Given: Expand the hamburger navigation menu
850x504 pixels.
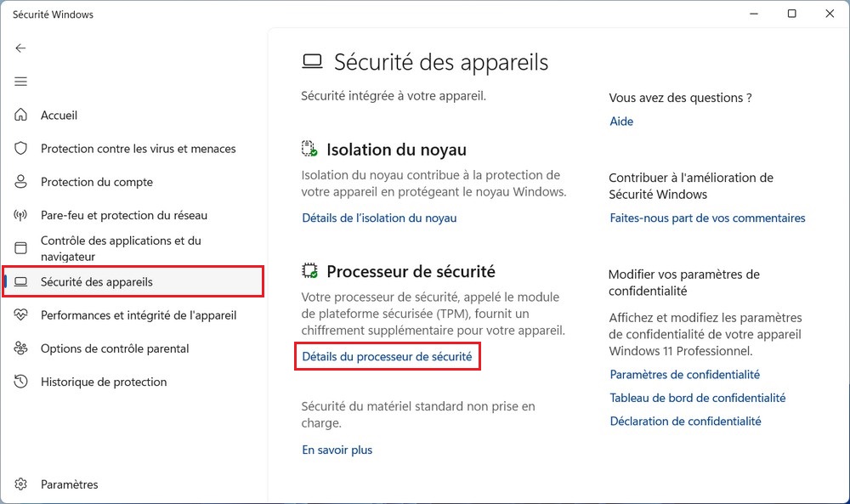Looking at the screenshot, I should 21,82.
